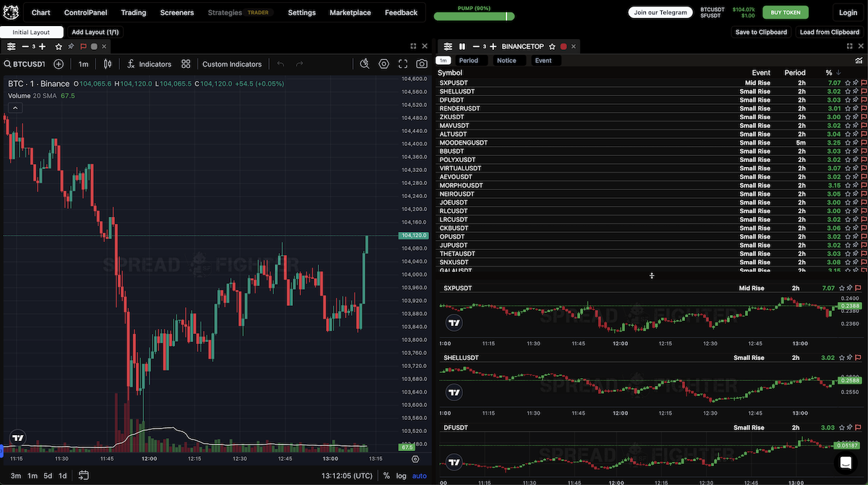Pause the BINANCETOP screener feed
Viewport: 868px width, 485px height.
click(462, 46)
